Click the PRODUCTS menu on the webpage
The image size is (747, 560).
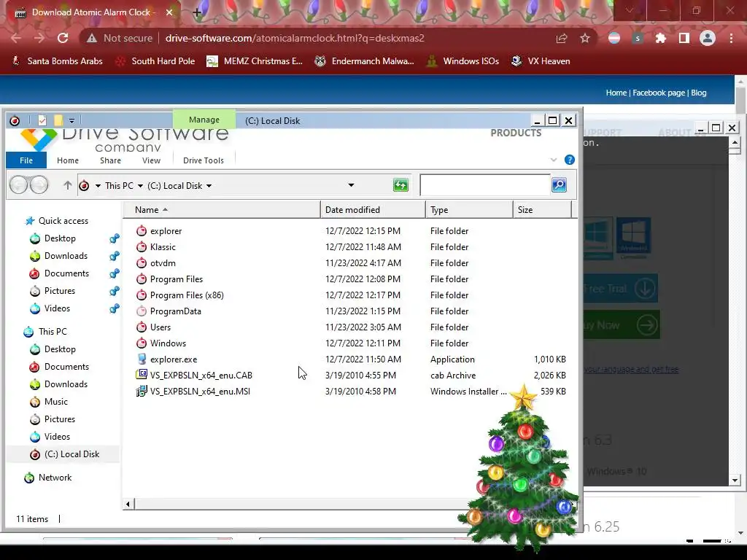click(x=516, y=133)
